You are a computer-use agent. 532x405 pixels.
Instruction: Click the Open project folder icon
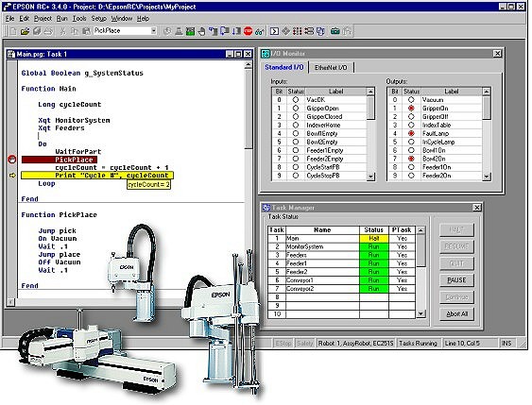(x=25, y=31)
